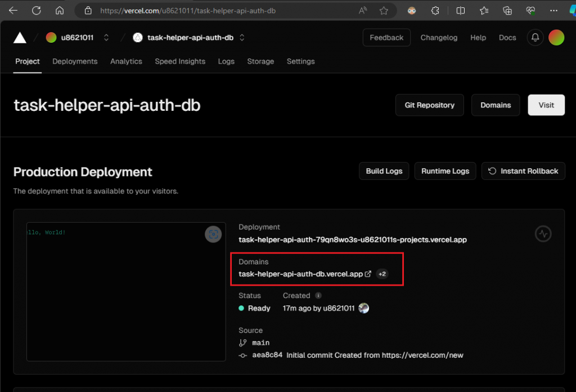Open the Analytics tab
This screenshot has width=576, height=392.
point(126,61)
